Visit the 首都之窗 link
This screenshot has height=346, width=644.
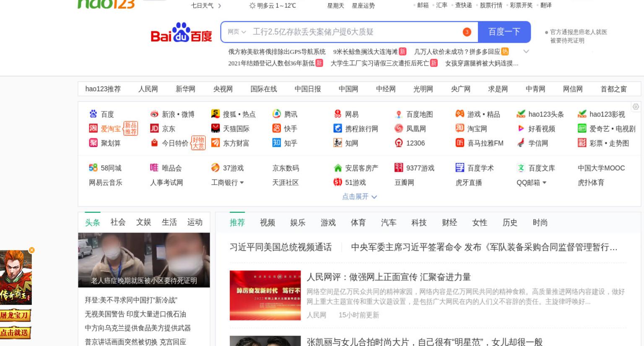pyautogui.click(x=613, y=89)
